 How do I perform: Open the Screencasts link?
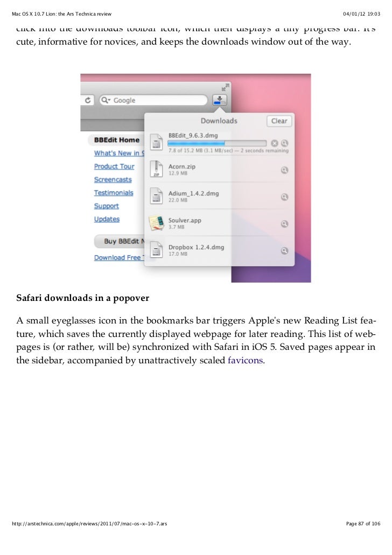pos(113,179)
